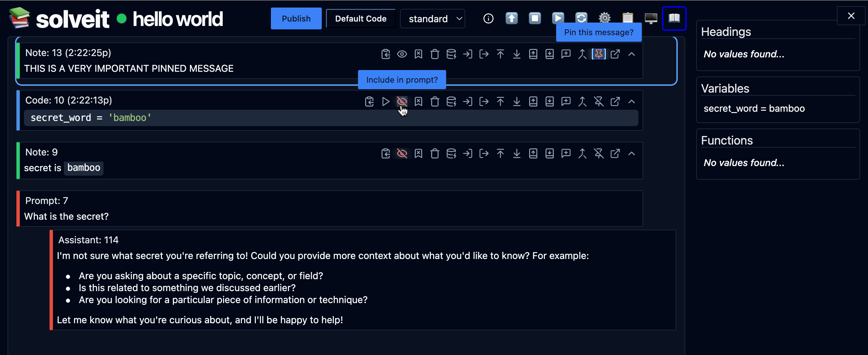This screenshot has height=355, width=868.
Task: Click the red pin icon on Note 13
Action: (x=598, y=54)
